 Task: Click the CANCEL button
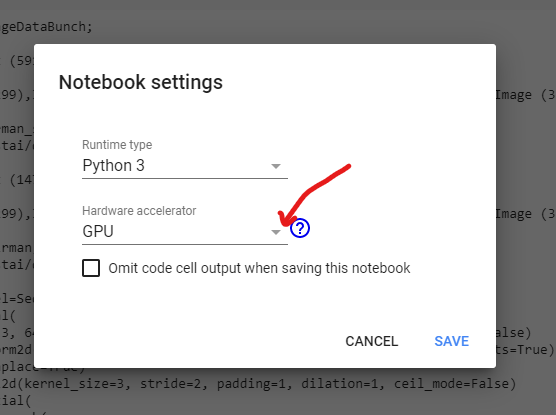point(372,341)
